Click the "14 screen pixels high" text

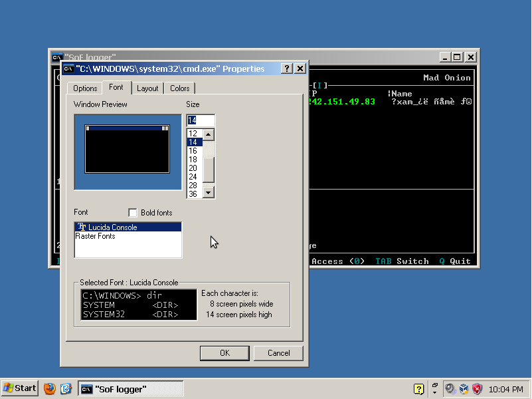click(239, 315)
